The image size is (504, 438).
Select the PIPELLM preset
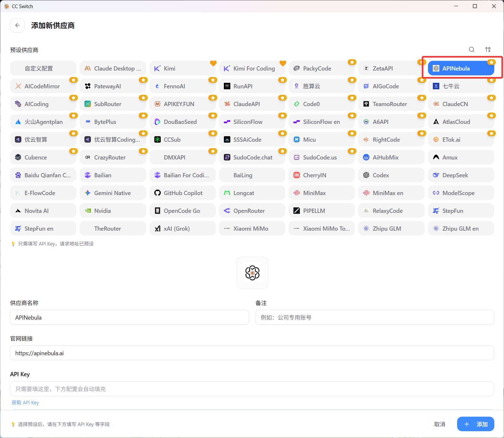coord(322,211)
